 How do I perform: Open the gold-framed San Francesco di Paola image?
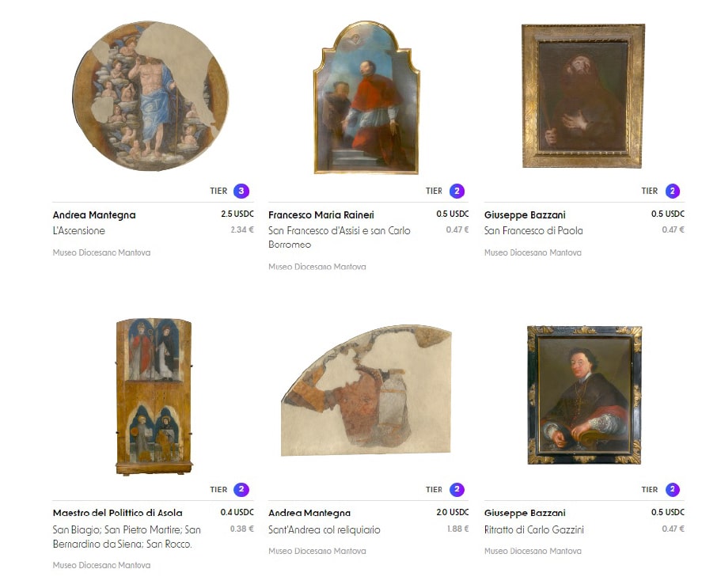coord(583,96)
